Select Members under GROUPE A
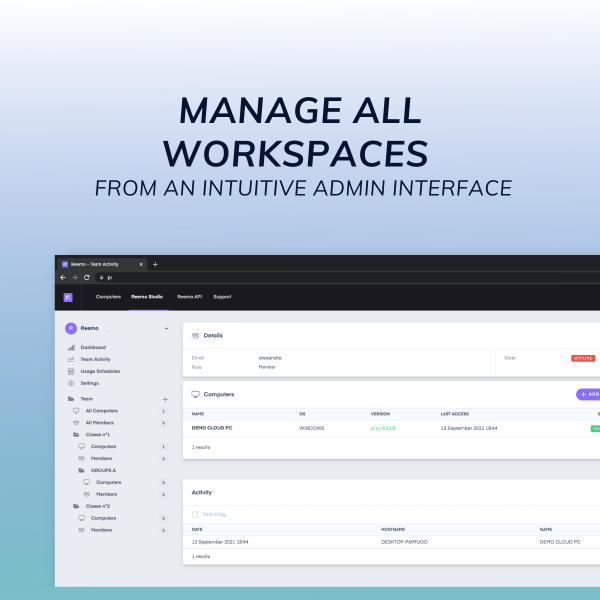Image resolution: width=600 pixels, height=600 pixels. point(107,494)
